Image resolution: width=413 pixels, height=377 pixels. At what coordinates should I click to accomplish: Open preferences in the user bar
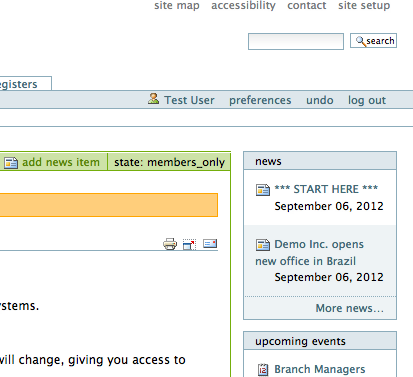point(260,100)
